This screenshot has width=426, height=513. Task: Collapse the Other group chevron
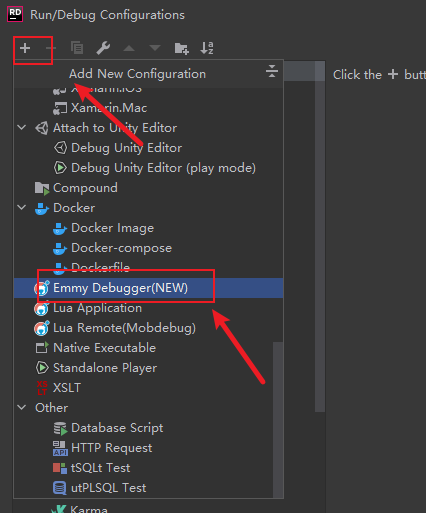[22, 408]
